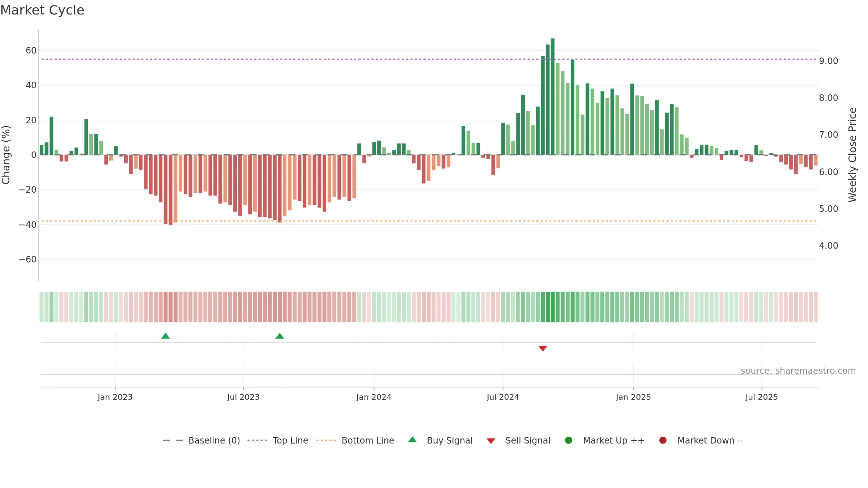Click the Jan 2025 axis label
The height and width of the screenshot is (488, 868).
pyautogui.click(x=633, y=397)
